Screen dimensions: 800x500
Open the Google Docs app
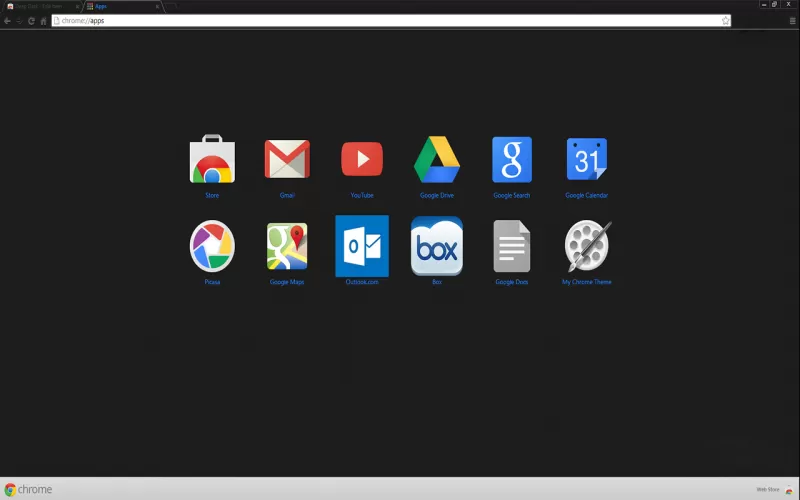(511, 246)
